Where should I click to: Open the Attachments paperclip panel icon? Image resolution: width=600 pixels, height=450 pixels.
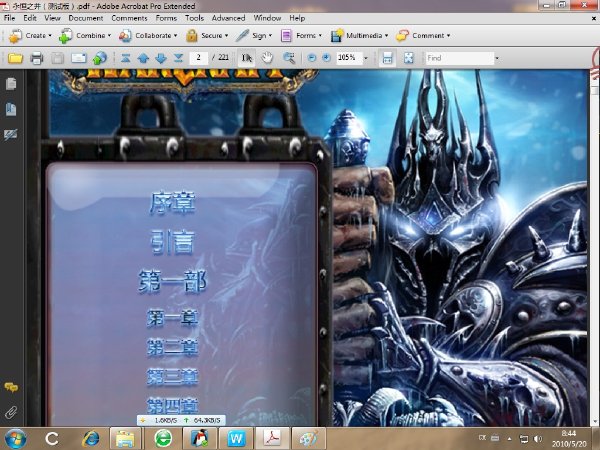pyautogui.click(x=11, y=412)
